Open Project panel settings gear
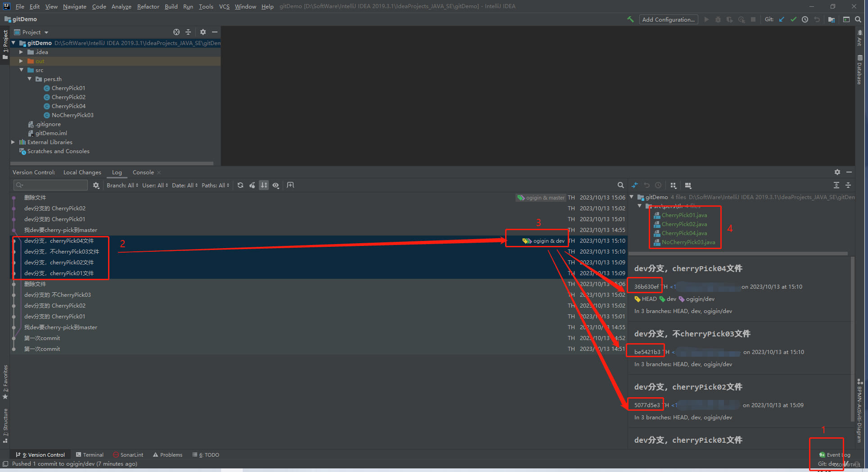 (203, 32)
